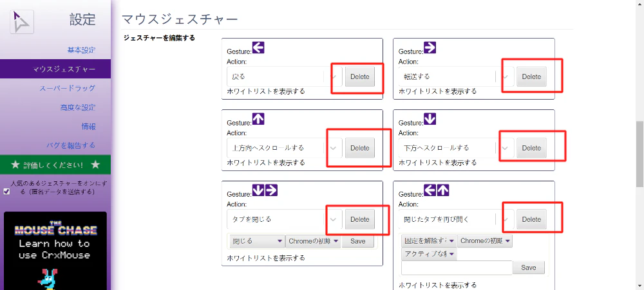Click the 設定 title in sidebar
Viewport: 644px width, 290px height.
[x=82, y=19]
